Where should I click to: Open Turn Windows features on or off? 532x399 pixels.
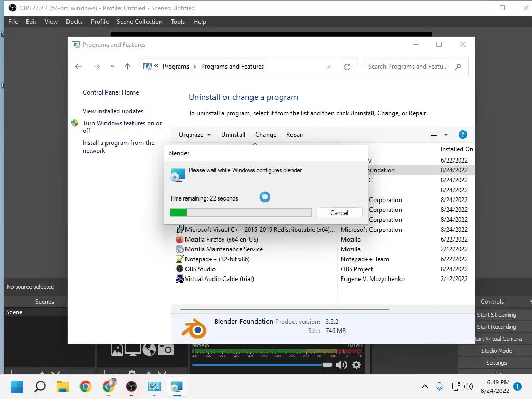pyautogui.click(x=122, y=127)
